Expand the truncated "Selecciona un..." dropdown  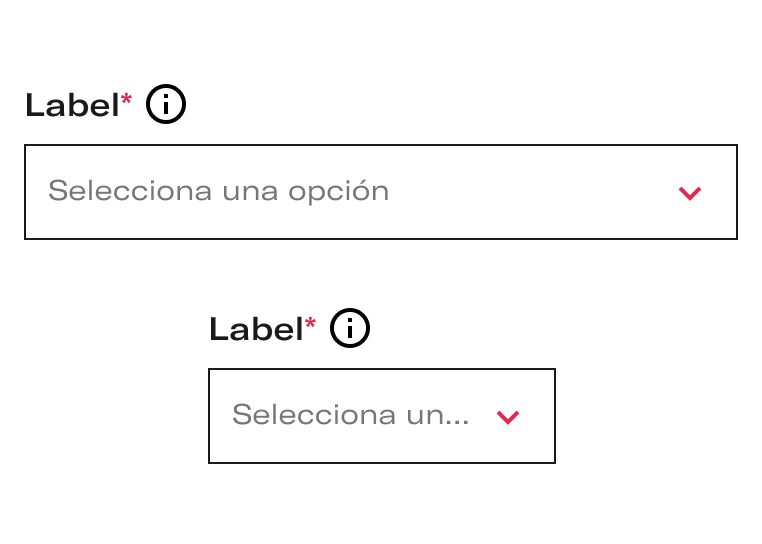tap(382, 416)
